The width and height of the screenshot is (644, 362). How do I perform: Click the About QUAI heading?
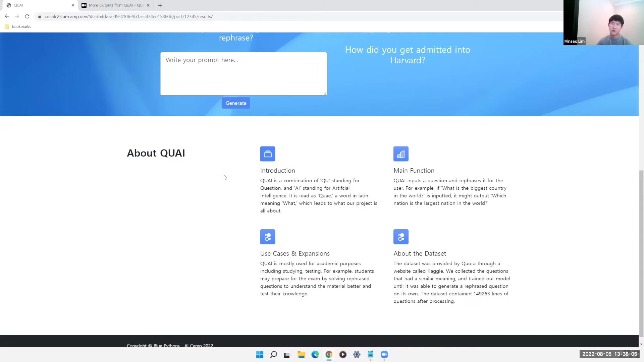[156, 153]
